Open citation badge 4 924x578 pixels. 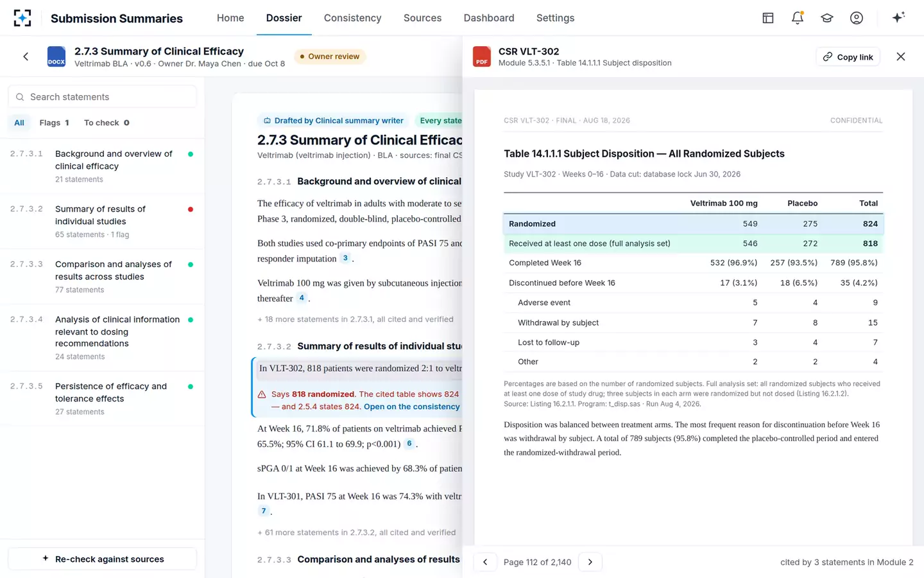(302, 298)
